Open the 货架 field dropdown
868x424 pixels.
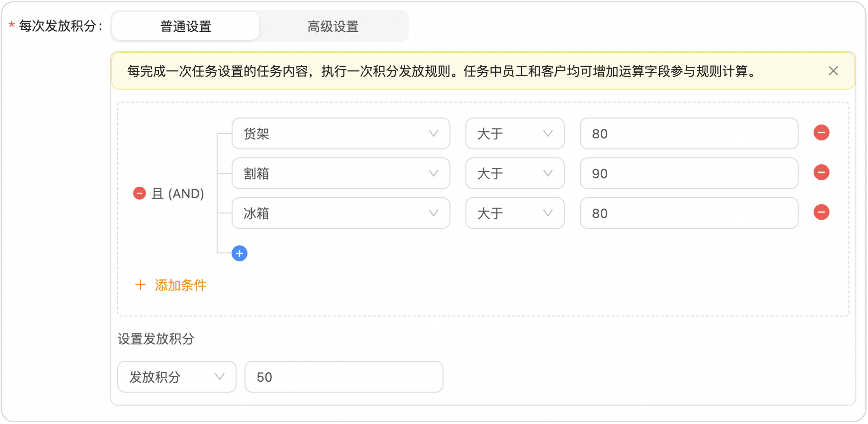[341, 134]
